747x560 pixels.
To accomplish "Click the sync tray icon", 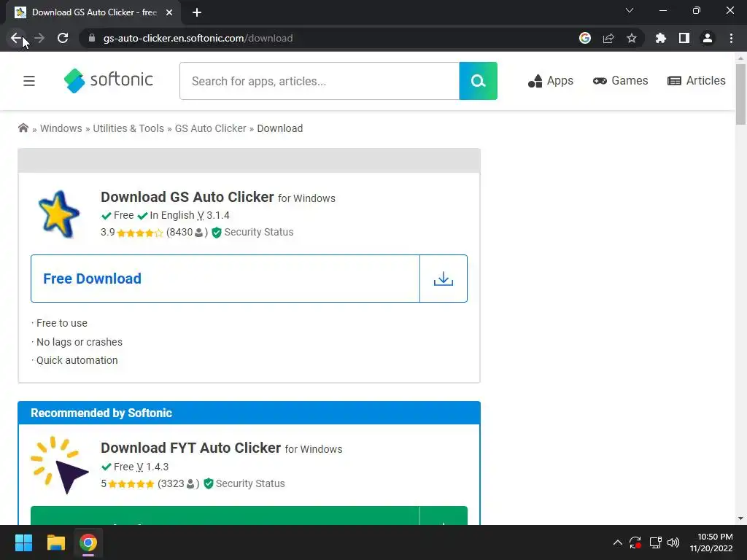I will tap(635, 542).
